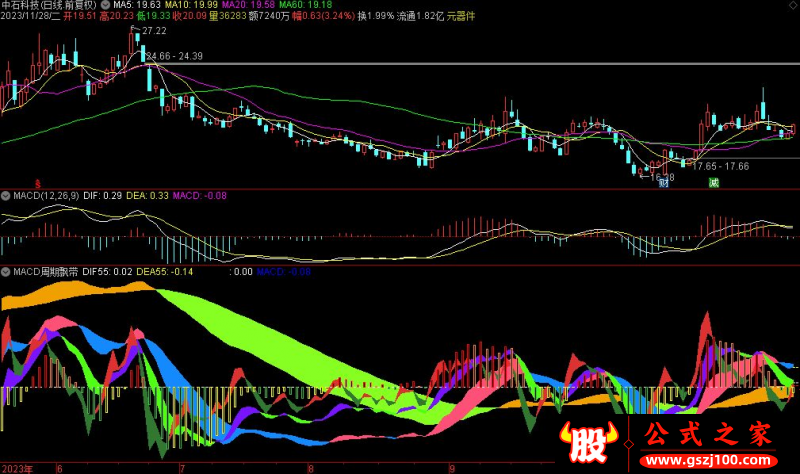The width and height of the screenshot is (800, 474).
Task: Click the blue 财 financial report marker
Action: (x=664, y=182)
